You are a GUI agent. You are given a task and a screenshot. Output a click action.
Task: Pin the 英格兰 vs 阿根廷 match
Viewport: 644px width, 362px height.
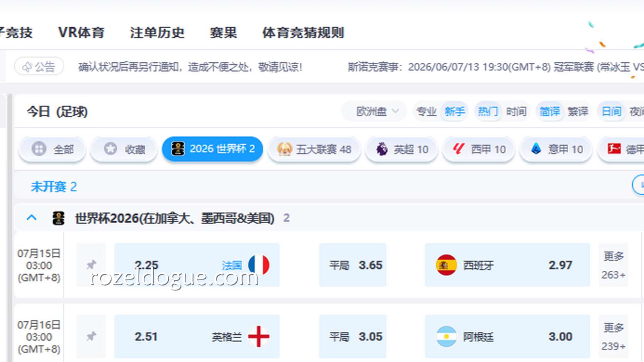(x=91, y=336)
